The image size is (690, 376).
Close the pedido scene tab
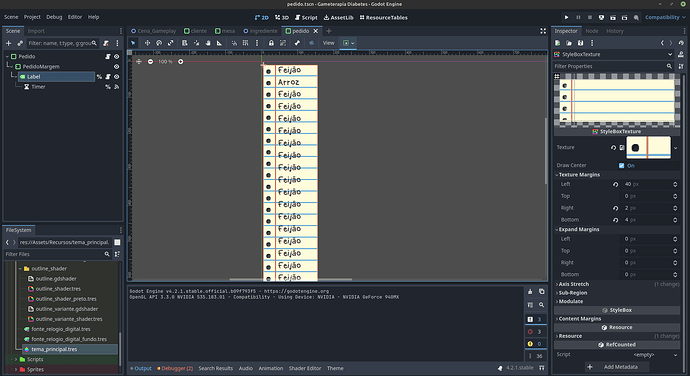pos(316,31)
